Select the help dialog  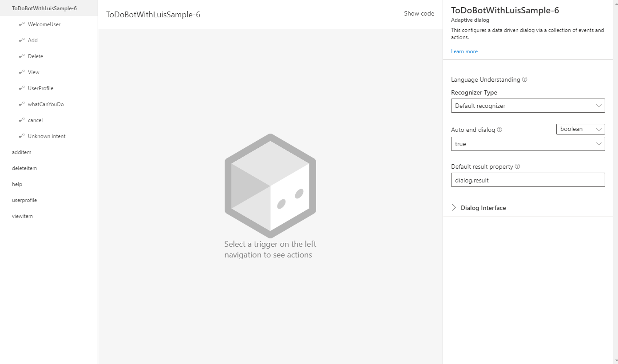coord(49,184)
